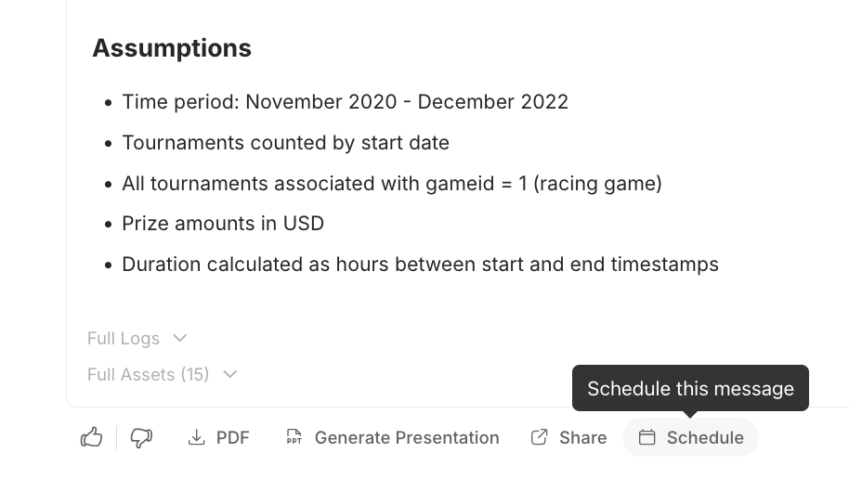849x504 pixels.
Task: Open the Full Logs section label
Action: click(124, 339)
